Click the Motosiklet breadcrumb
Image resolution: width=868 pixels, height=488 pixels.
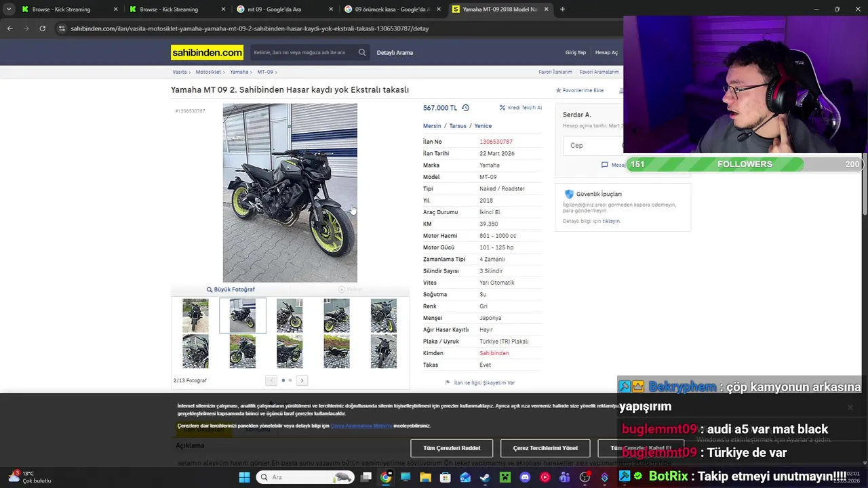point(209,72)
